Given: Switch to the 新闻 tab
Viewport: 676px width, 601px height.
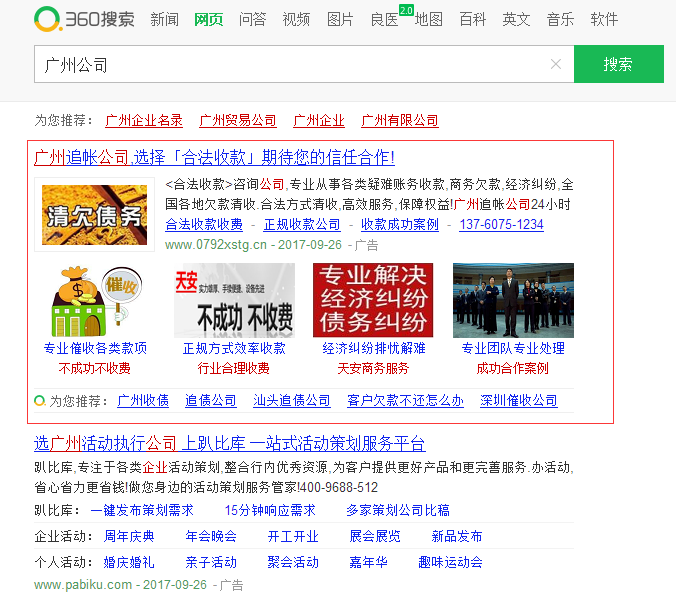Looking at the screenshot, I should click(x=164, y=20).
